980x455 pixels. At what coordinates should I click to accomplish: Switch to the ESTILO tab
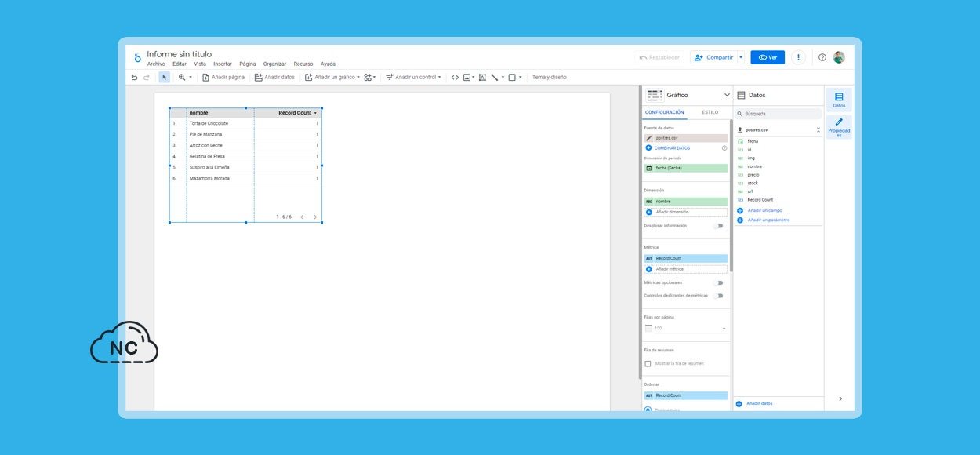(x=710, y=112)
